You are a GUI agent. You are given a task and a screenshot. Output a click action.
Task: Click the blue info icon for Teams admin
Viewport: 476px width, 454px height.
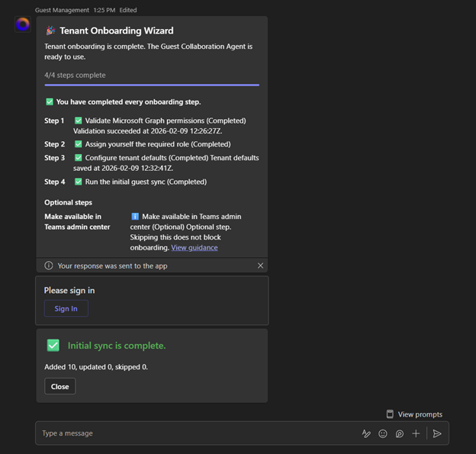click(x=135, y=217)
